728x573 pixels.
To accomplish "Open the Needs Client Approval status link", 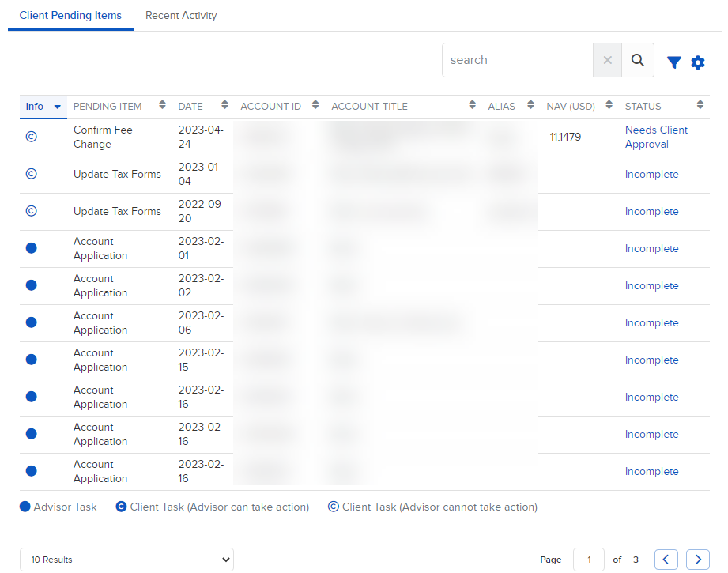I will click(x=656, y=137).
